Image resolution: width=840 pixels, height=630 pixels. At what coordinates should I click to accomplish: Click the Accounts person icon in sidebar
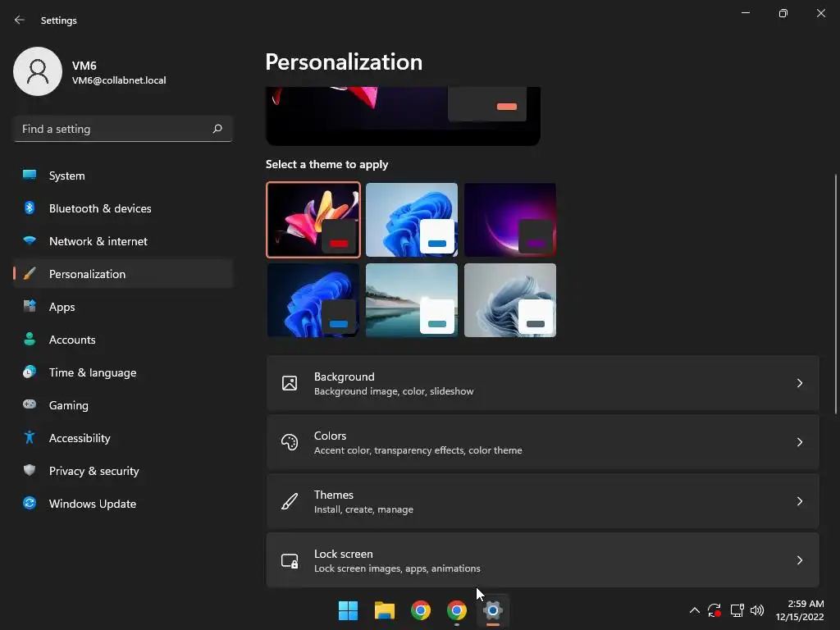pyautogui.click(x=30, y=339)
